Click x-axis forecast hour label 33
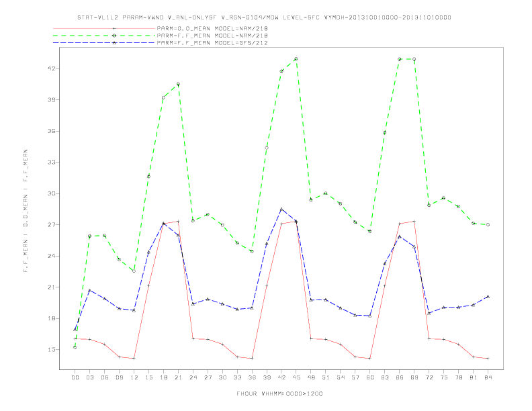The image size is (532, 411). tap(237, 377)
